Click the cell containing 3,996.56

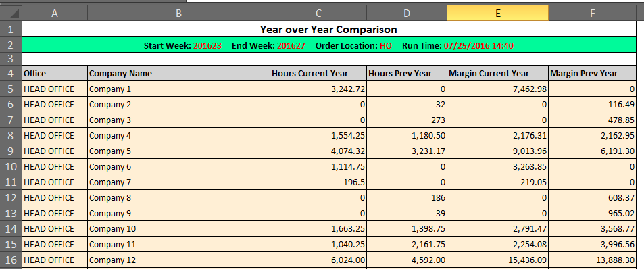click(592, 245)
